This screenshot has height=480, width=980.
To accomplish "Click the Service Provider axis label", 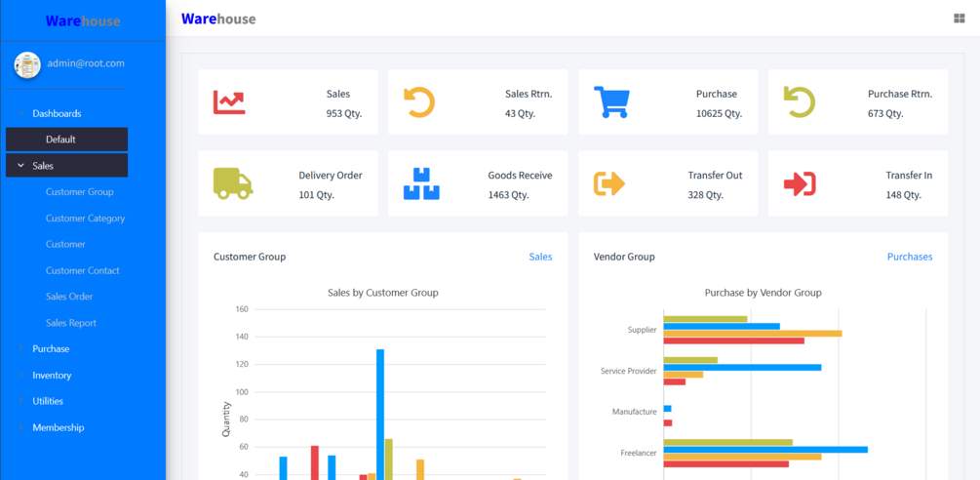I will [629, 372].
